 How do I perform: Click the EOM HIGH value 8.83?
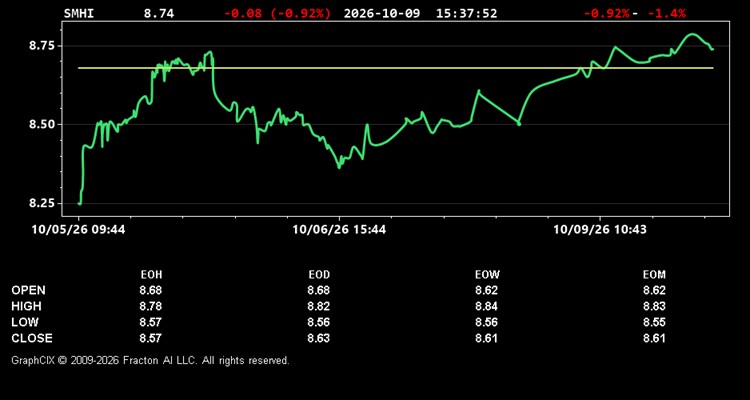point(654,306)
